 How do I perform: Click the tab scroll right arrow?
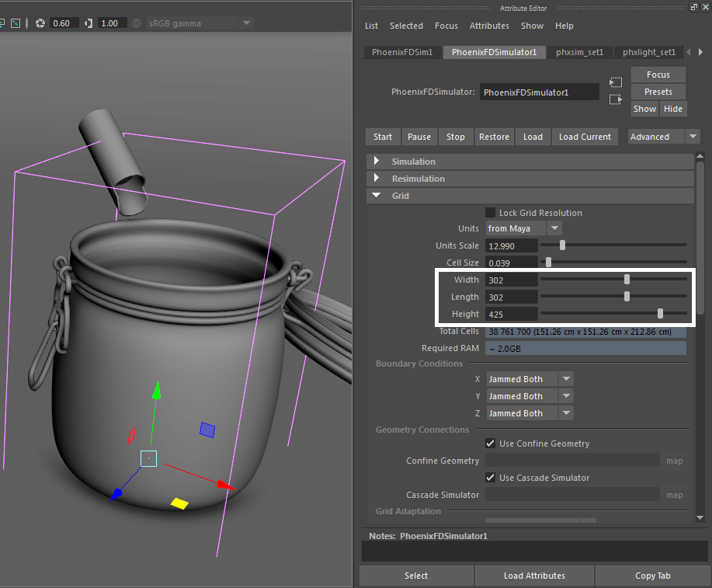pos(700,52)
